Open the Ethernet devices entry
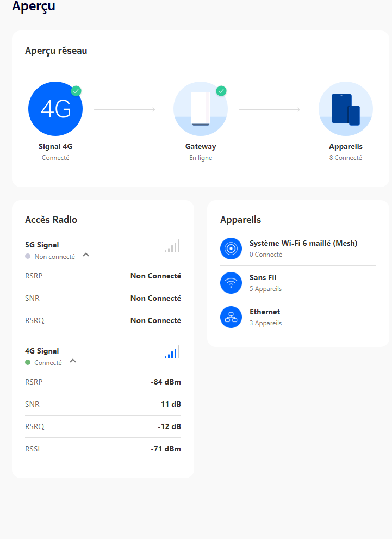The width and height of the screenshot is (392, 539). pos(298,317)
